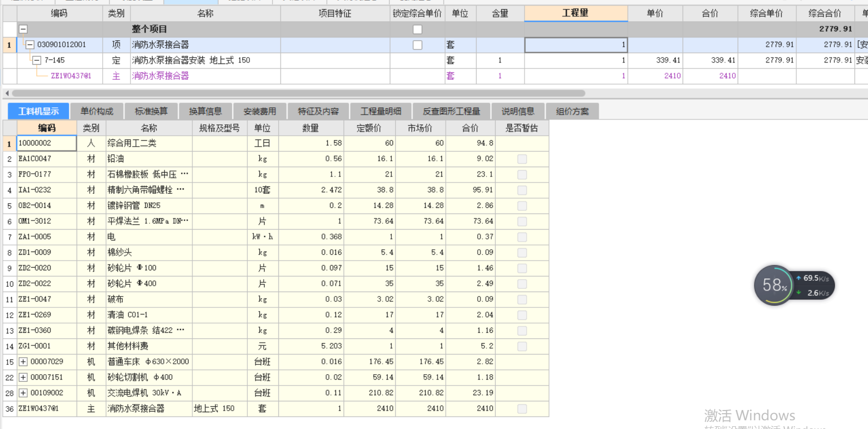Click the 工程量 input cell of item 030901012001

coord(576,45)
